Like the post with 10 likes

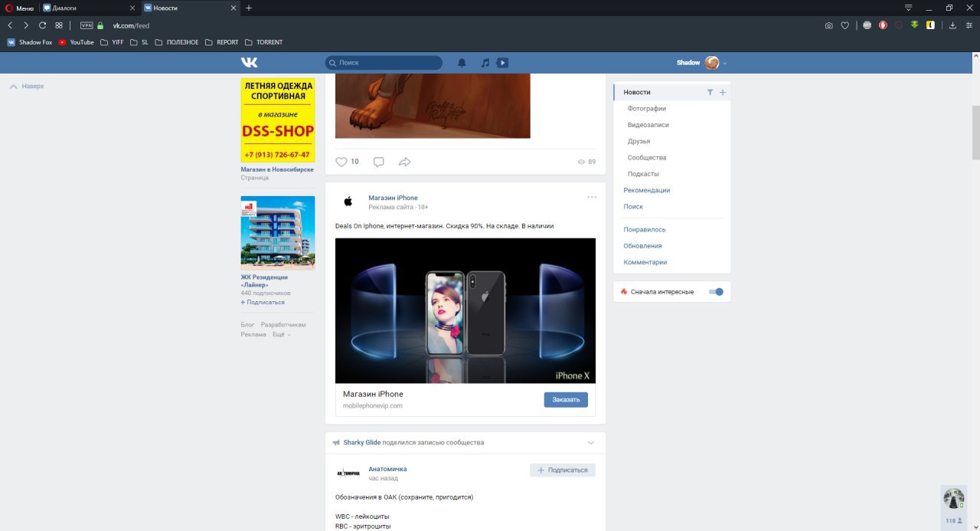tap(341, 162)
